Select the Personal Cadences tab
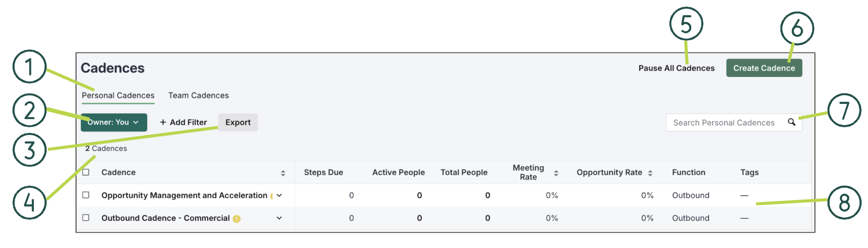868x248 pixels. (118, 96)
